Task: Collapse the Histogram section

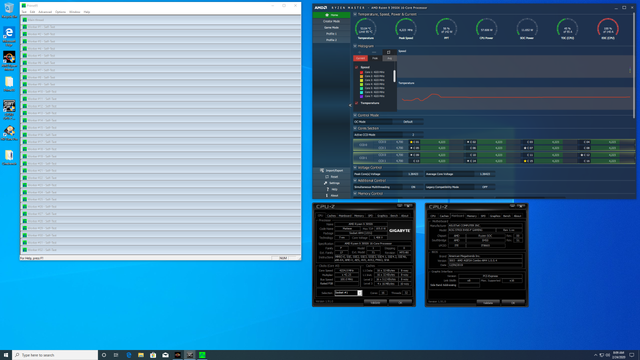Action: point(355,46)
